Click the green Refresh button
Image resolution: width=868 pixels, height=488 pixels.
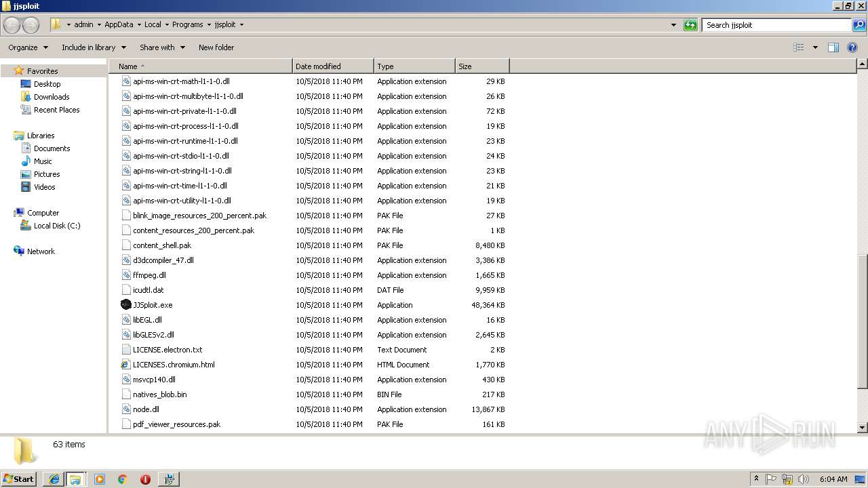[x=690, y=25]
